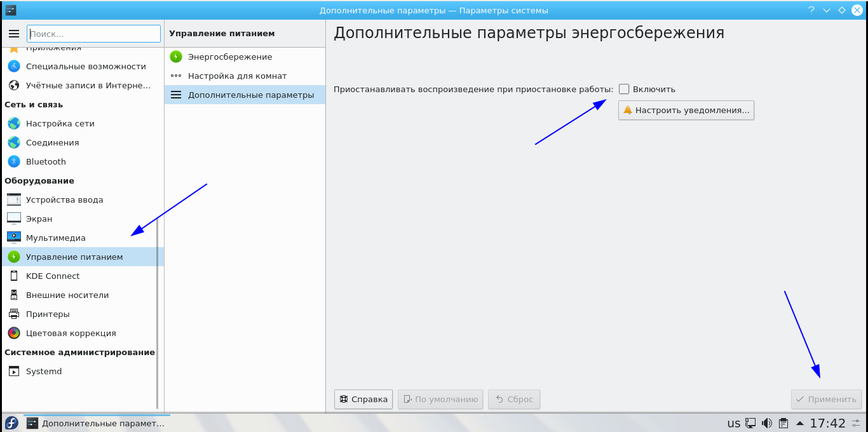Click the Color Correction wheel icon
Image resolution: width=868 pixels, height=432 pixels.
pos(14,333)
